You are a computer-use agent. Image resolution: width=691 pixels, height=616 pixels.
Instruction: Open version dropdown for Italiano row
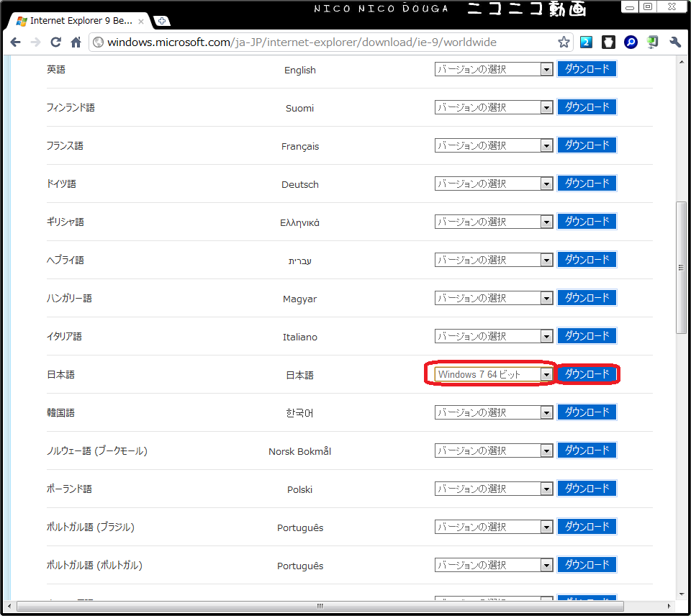tap(494, 336)
